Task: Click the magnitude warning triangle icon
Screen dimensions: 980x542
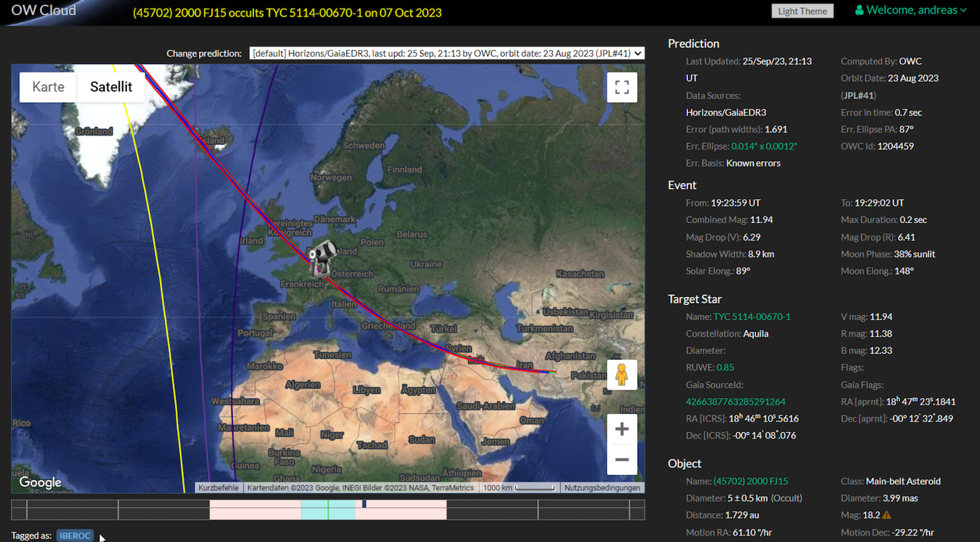Action: (886, 515)
